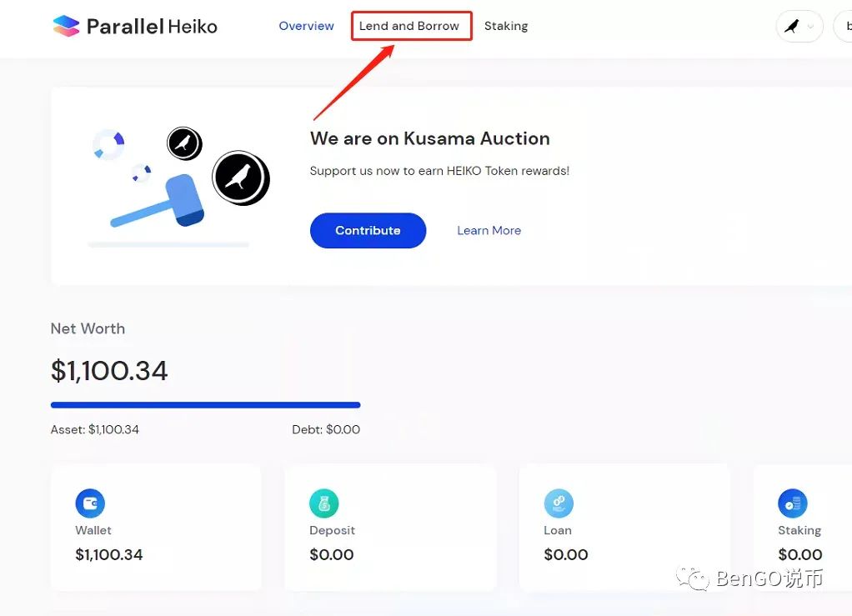Click the blue Wallet icon
This screenshot has height=616, width=852.
click(90, 503)
